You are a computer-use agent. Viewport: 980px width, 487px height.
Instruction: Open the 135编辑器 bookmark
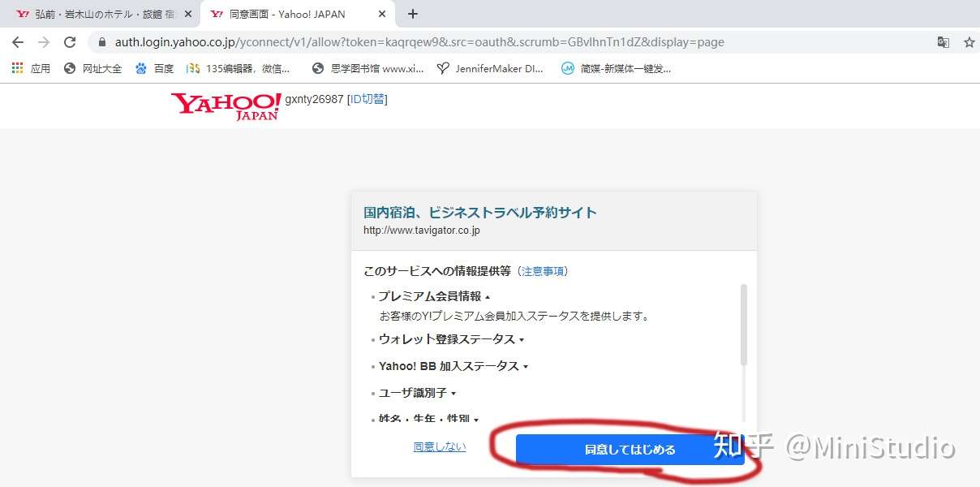click(x=238, y=69)
